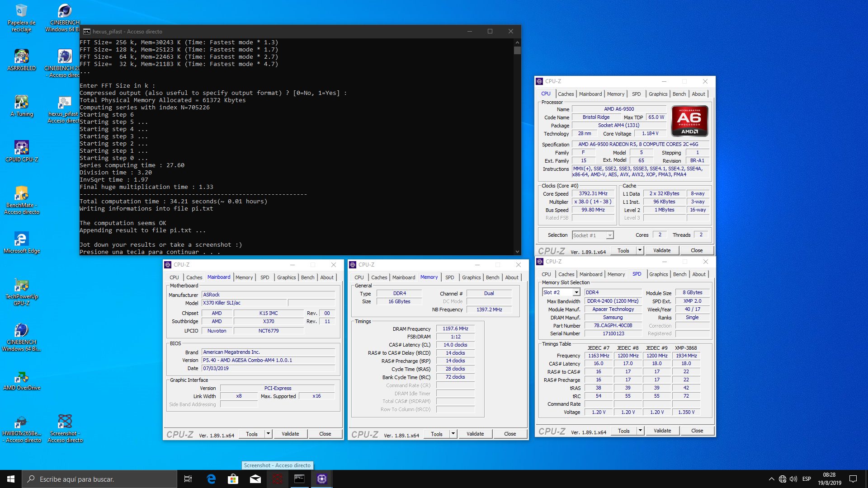Switch to Caches tab in CPU window

pos(566,94)
